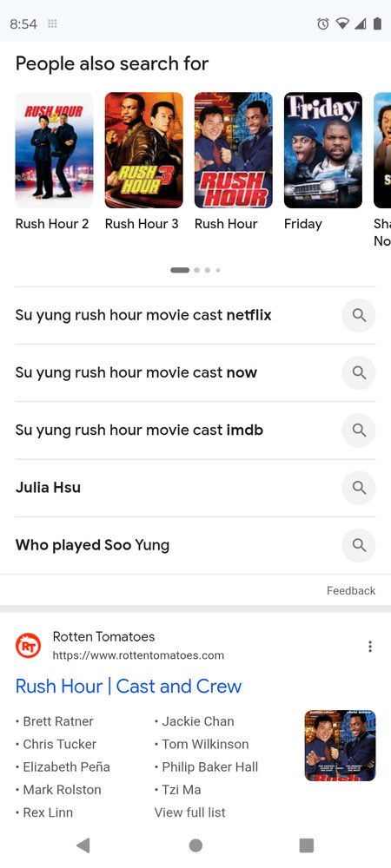Viewport: 391px width, 868px height.
Task: Open Rush Hour thumbnail beside cast list
Action: [340, 746]
